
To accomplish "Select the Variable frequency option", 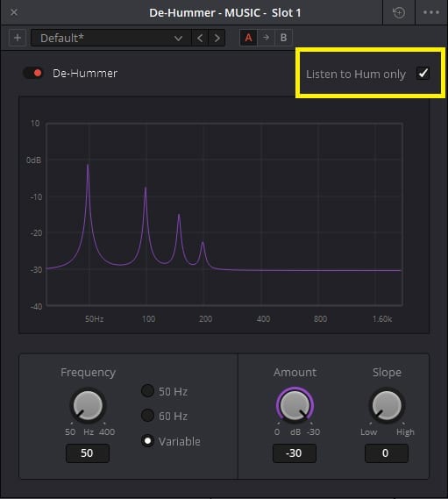I will coord(147,441).
